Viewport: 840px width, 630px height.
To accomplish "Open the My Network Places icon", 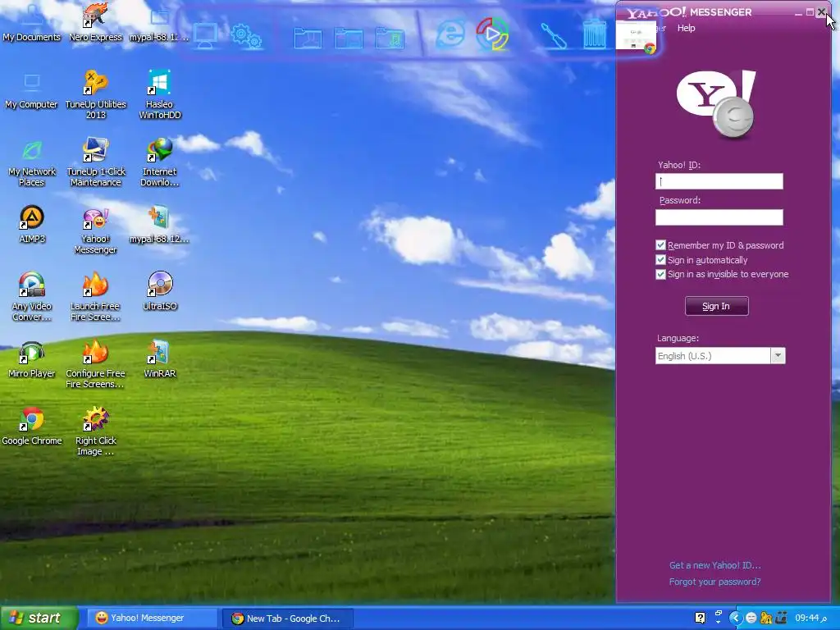I will pos(32,163).
